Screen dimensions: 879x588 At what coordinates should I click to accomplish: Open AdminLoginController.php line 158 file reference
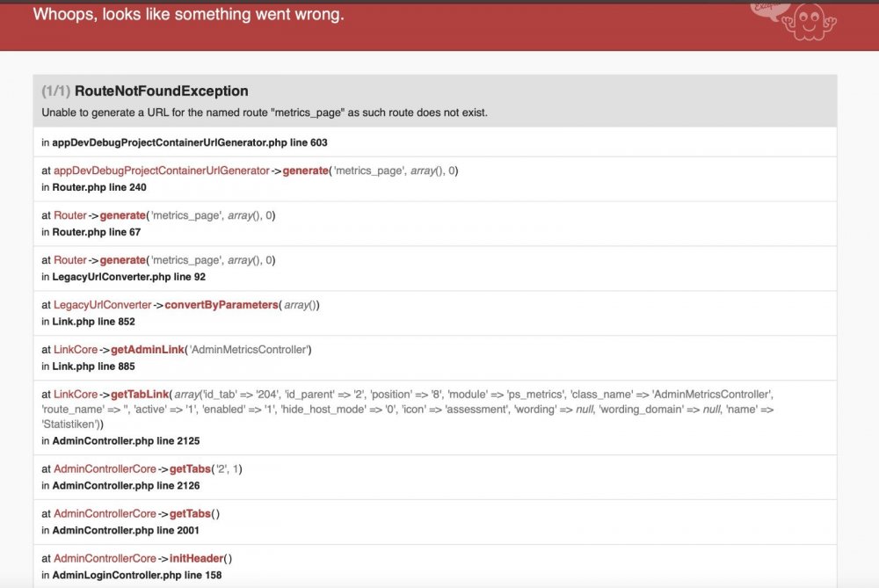tap(137, 575)
